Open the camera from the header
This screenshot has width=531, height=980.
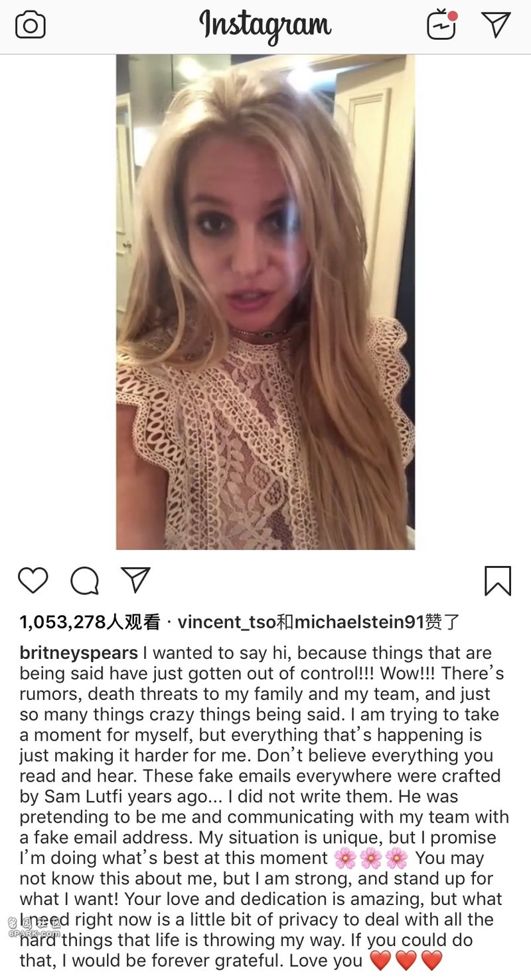[31, 26]
